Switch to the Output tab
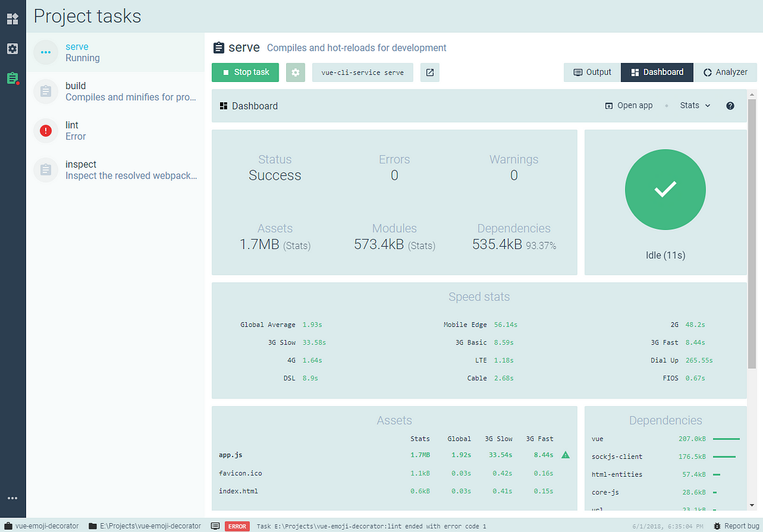The image size is (763, 532). [x=592, y=72]
